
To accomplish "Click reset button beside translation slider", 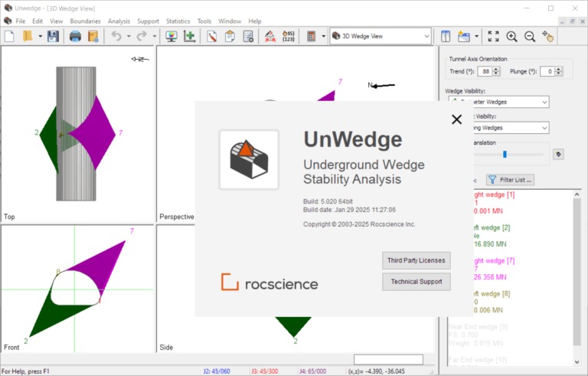I will point(558,154).
